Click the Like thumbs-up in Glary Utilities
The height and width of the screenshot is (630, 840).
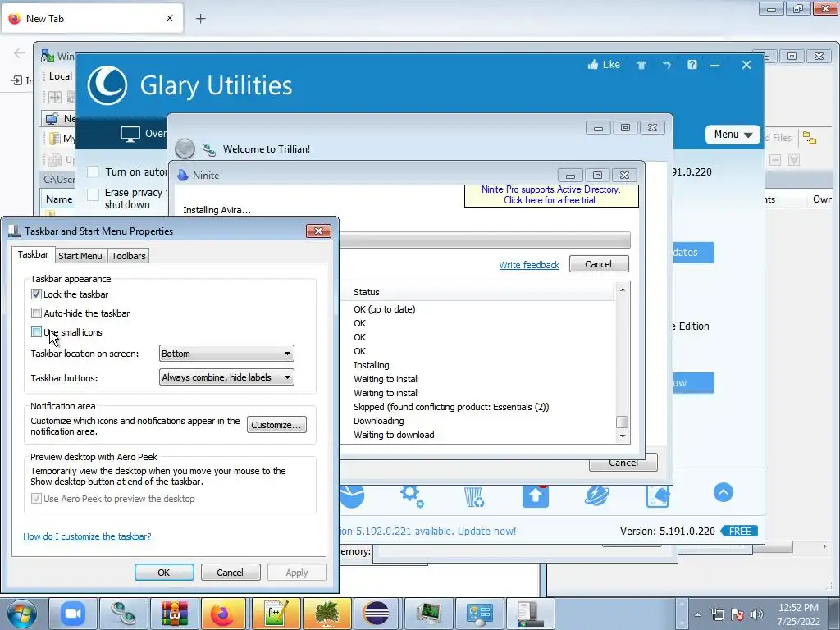point(604,65)
